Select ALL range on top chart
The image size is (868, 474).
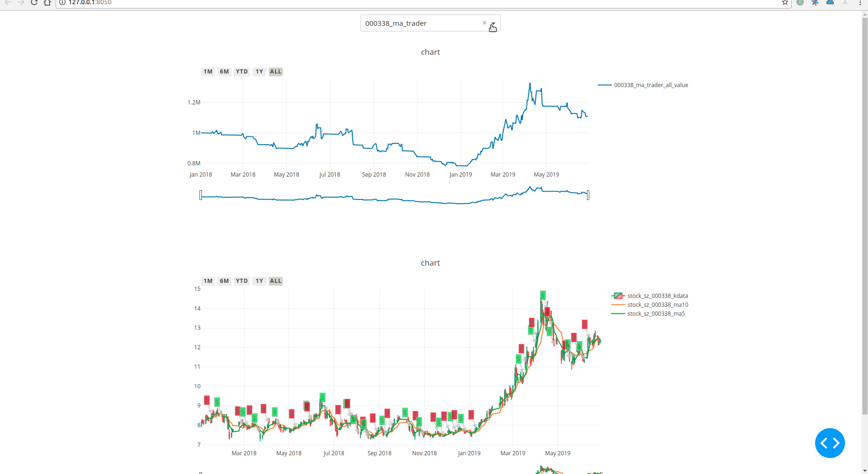pyautogui.click(x=276, y=72)
